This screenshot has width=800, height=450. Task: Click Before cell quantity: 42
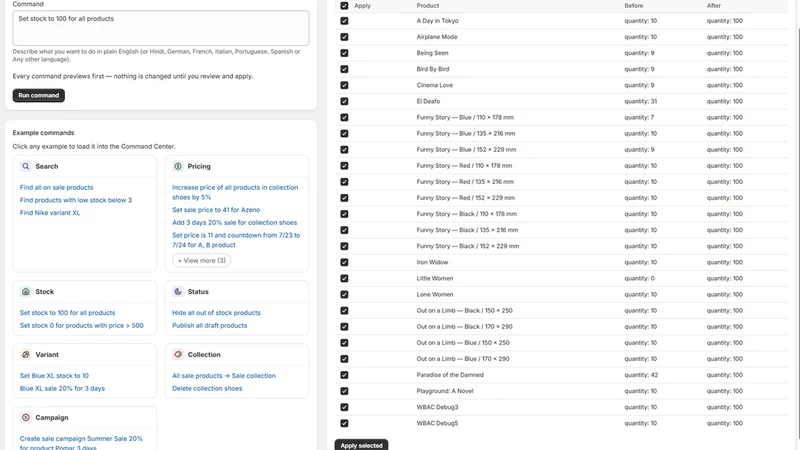(x=641, y=375)
